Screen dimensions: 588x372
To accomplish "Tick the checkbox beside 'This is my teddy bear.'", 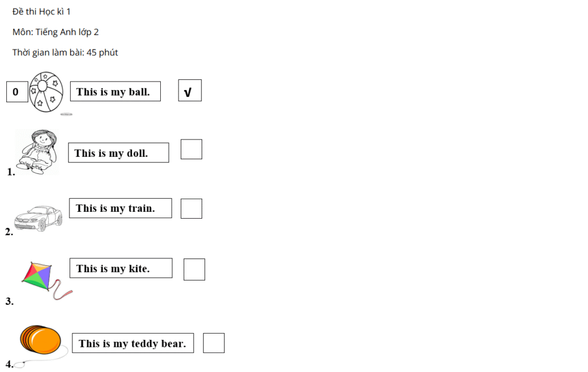I will (x=214, y=343).
